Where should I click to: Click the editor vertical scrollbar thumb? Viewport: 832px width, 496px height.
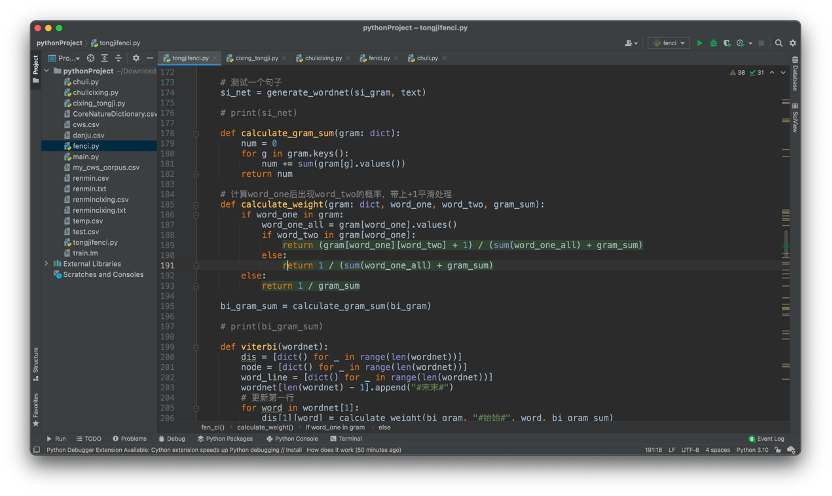(786, 246)
